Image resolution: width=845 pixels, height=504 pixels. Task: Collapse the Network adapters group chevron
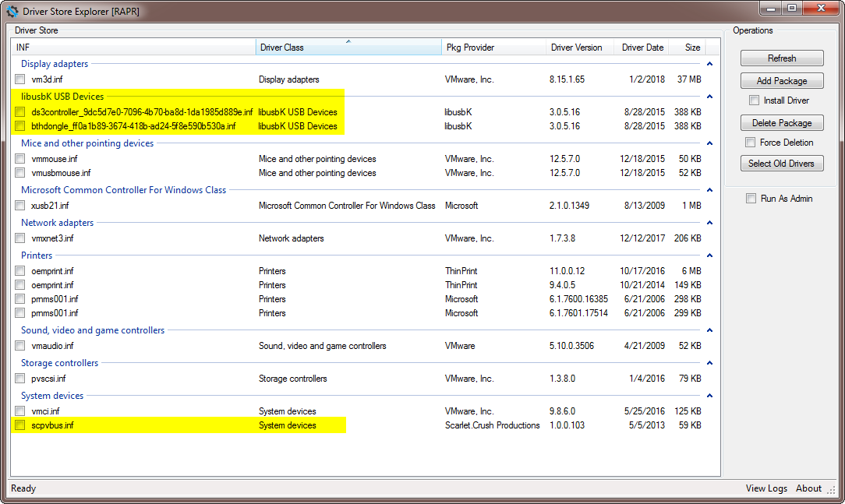pyautogui.click(x=709, y=223)
